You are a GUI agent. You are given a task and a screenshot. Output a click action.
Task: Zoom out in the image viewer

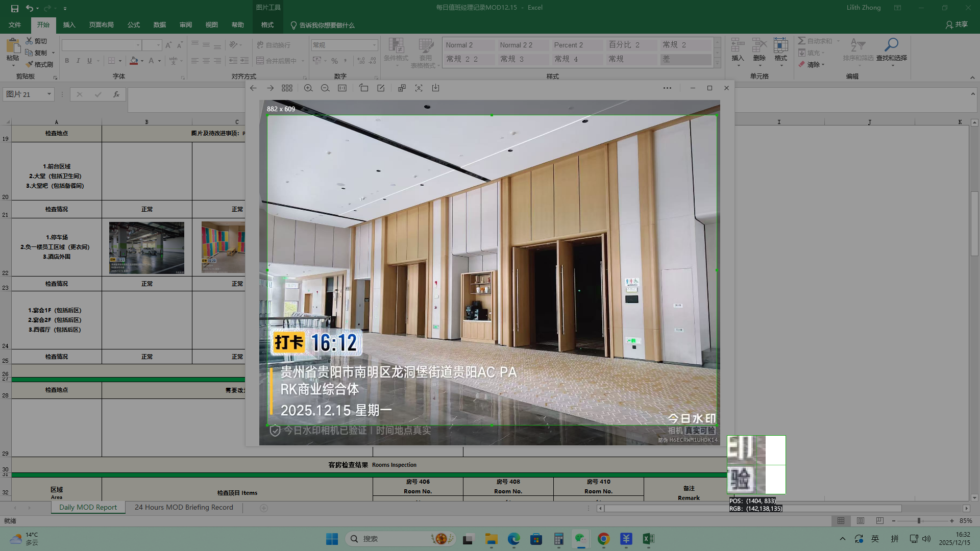[325, 88]
